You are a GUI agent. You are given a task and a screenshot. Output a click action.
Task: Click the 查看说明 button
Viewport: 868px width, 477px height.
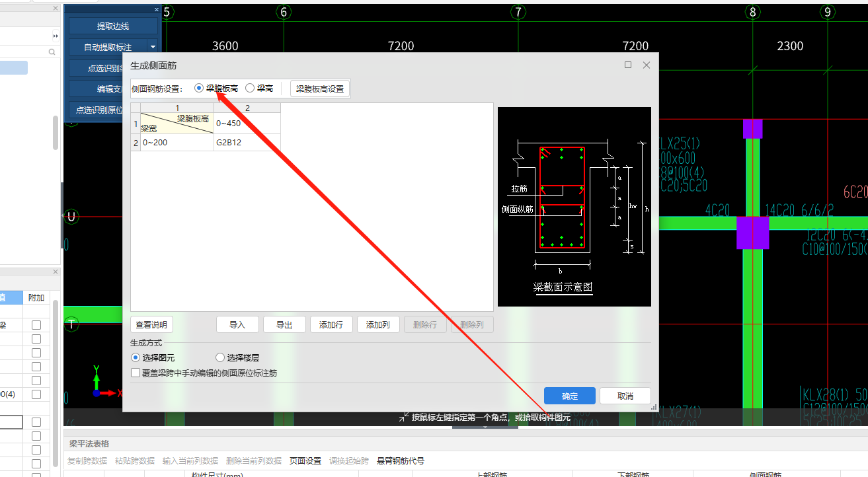[x=152, y=324]
